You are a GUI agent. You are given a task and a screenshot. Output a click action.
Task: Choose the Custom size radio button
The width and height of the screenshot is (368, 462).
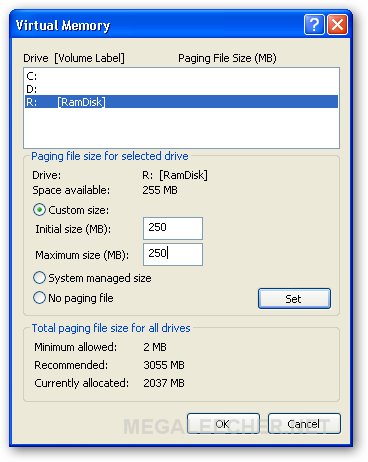coord(39,210)
